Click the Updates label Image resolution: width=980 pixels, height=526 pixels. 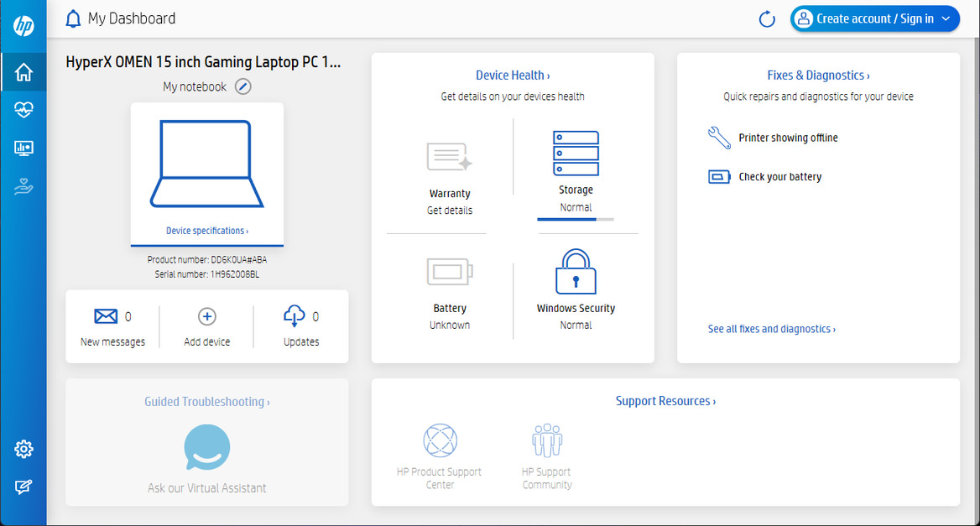(301, 341)
